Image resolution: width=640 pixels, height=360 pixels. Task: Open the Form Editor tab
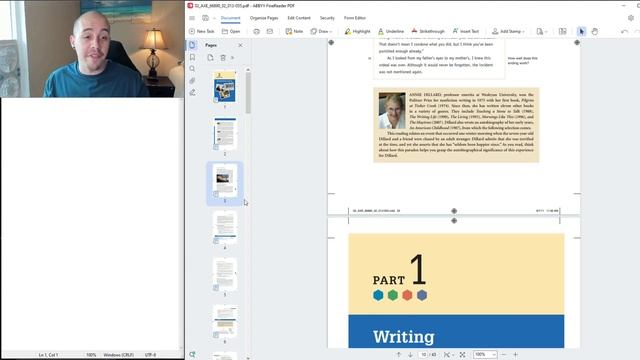[x=355, y=18]
